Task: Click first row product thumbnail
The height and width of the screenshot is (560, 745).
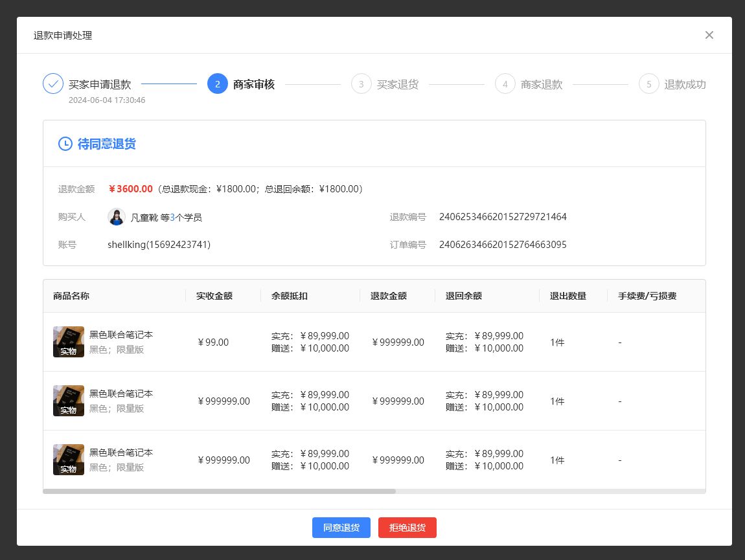Action: tap(69, 342)
